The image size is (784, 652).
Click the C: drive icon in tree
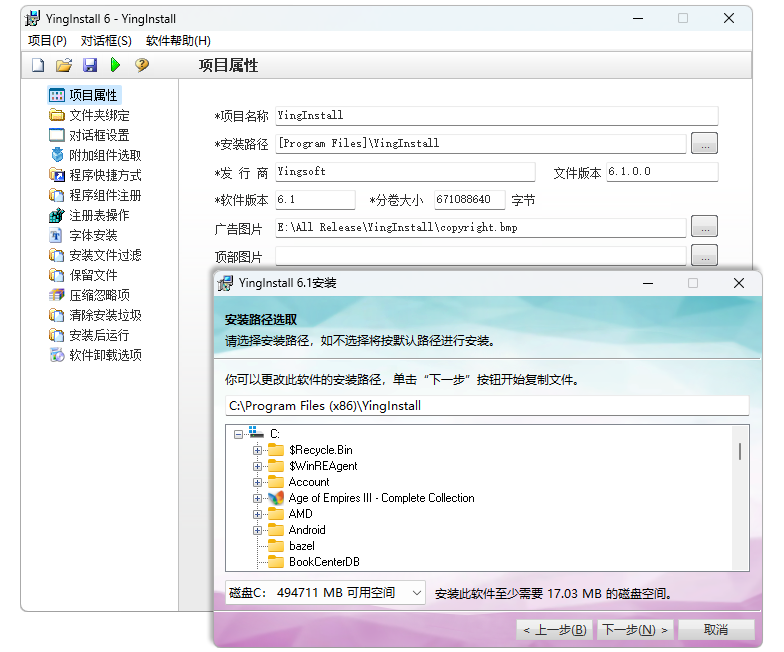[x=256, y=432]
